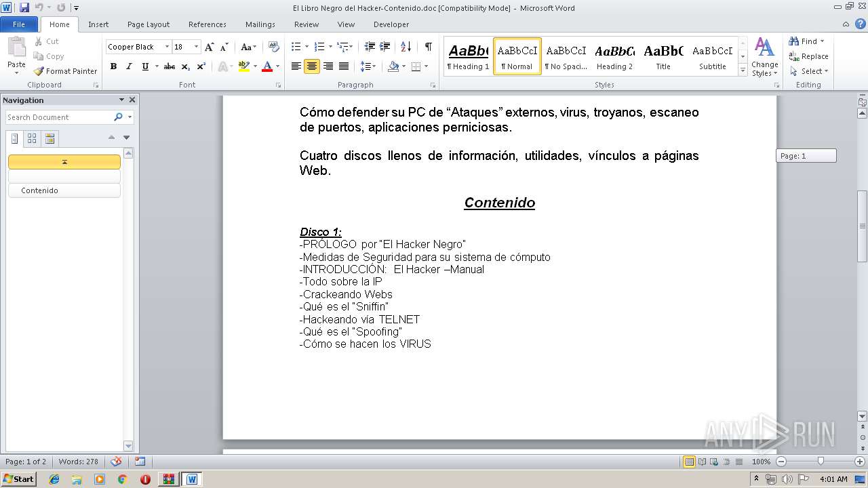Toggle Italic formatting
The width and height of the screenshot is (868, 488).
[129, 66]
